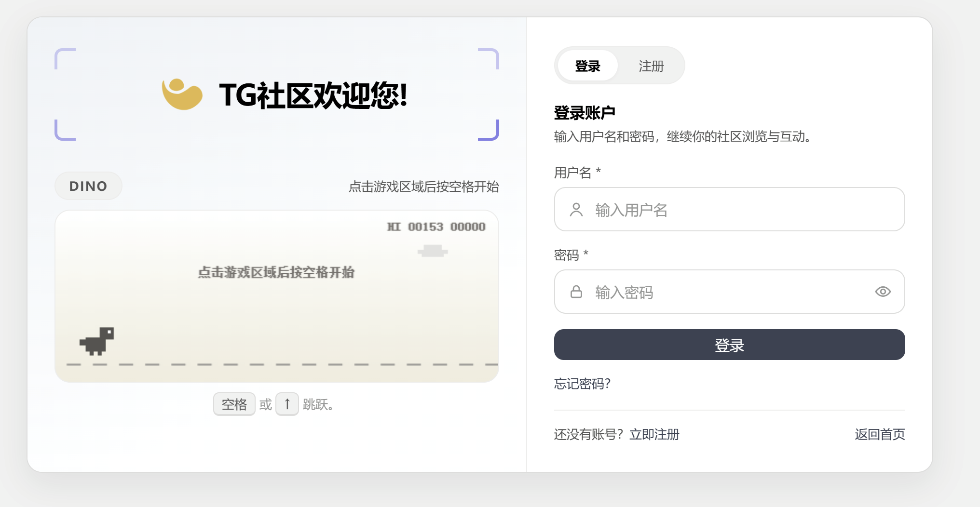Focus the 输入密码 input field
Image resolution: width=980 pixels, height=507 pixels.
point(729,292)
